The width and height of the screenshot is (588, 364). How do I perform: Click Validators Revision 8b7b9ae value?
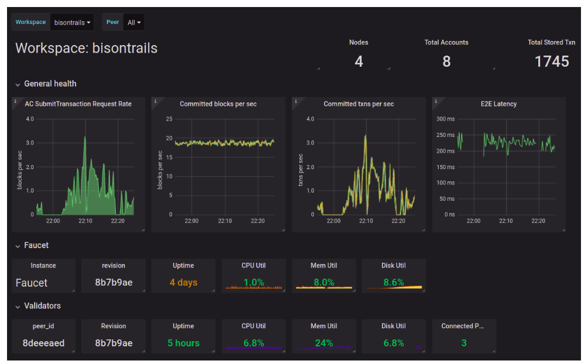(x=114, y=344)
